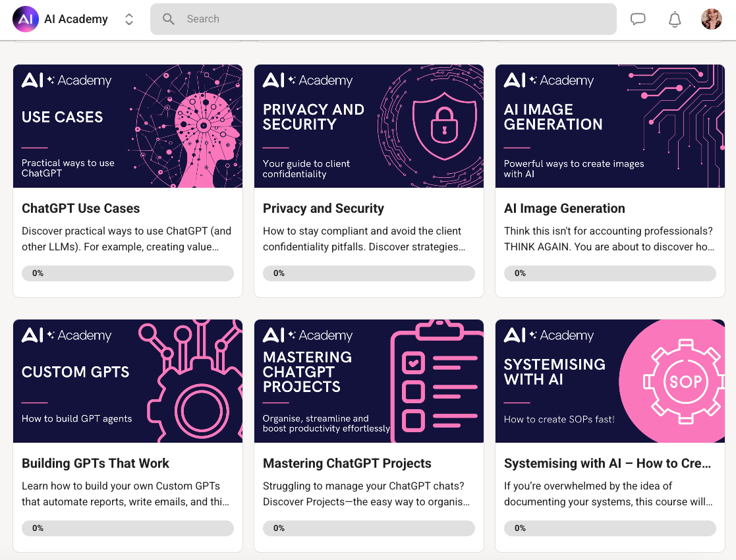Expand the AI Academy community switcher chevrons
The height and width of the screenshot is (560, 736).
[129, 19]
